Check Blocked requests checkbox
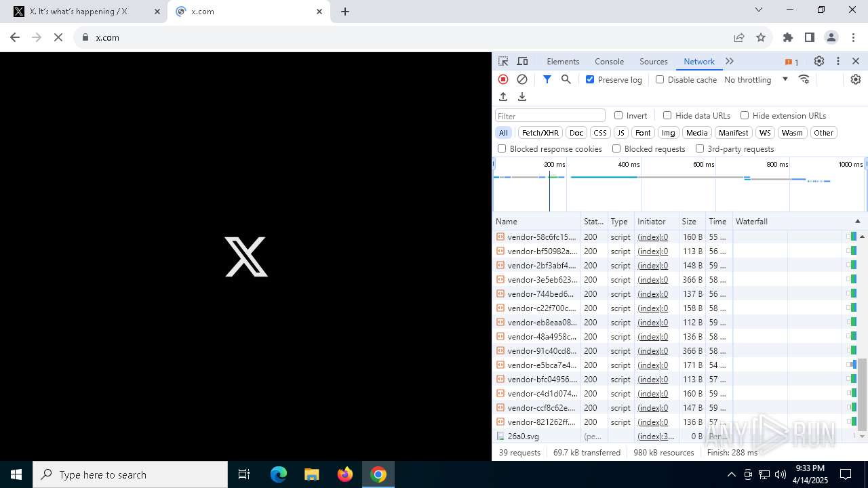 (x=616, y=148)
